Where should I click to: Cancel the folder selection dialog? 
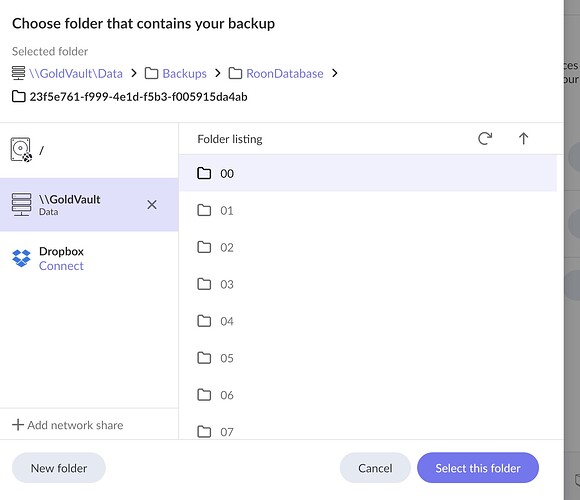(375, 468)
